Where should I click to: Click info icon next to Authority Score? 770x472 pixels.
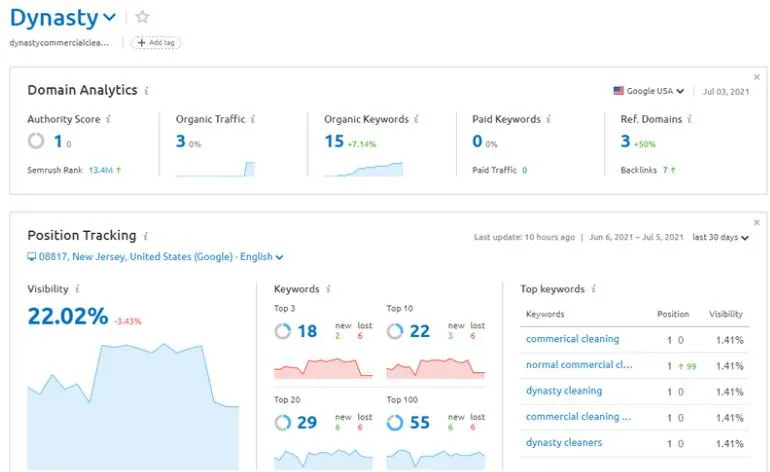point(108,119)
